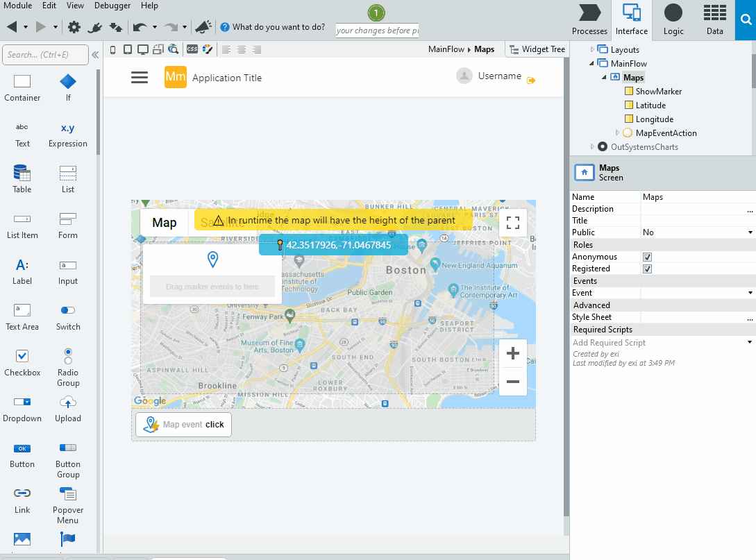Image resolution: width=756 pixels, height=560 pixels.
Task: Select the If widget
Action: click(x=68, y=88)
